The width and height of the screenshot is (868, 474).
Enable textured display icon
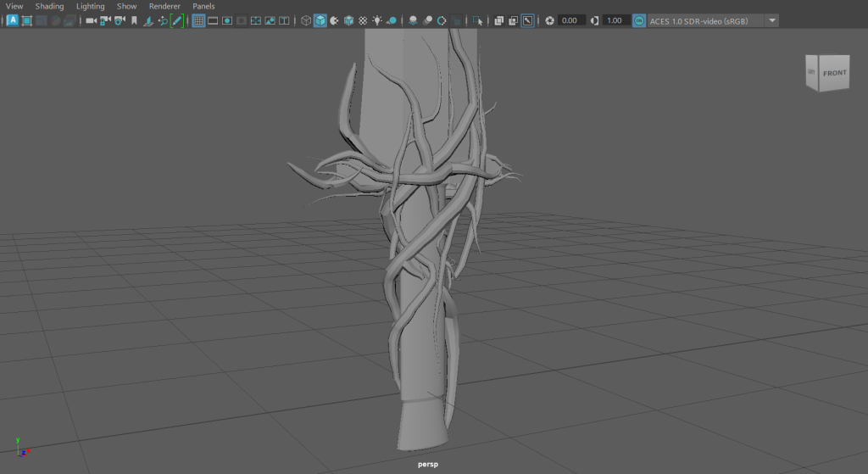[363, 20]
